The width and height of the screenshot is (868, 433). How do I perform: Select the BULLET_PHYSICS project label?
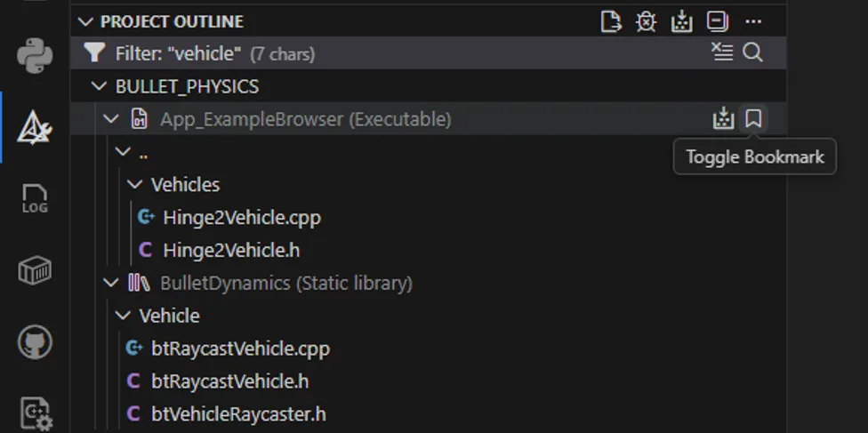click(187, 86)
